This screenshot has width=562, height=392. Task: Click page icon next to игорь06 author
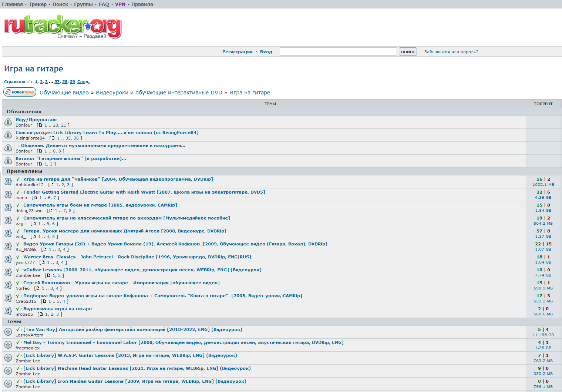click(x=41, y=314)
